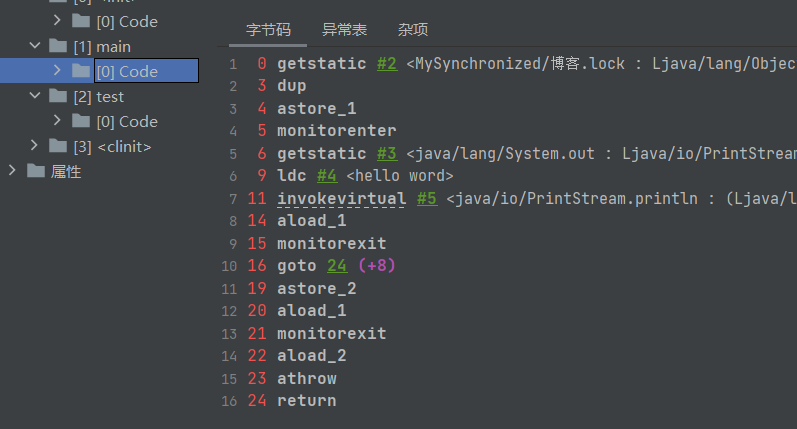Click the folder icon of [0] Code under test

(x=81, y=121)
